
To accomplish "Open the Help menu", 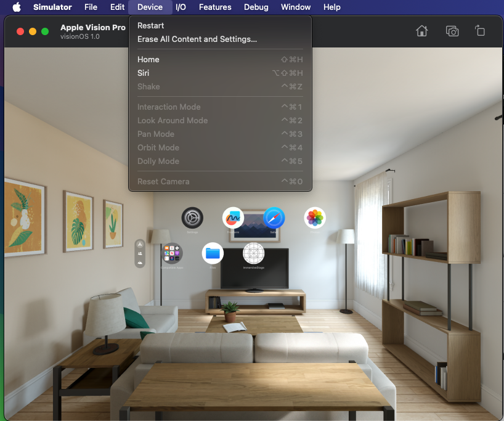I will (x=331, y=7).
